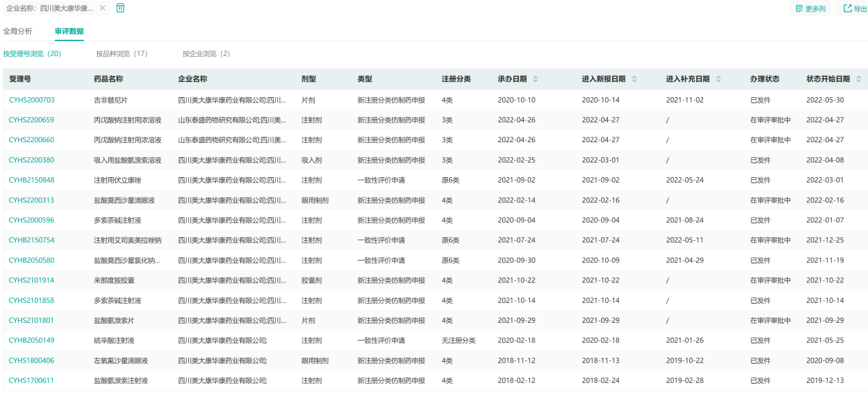Viewport: 868px width, 396px height.
Task: Switch to the 全局分析 tab
Action: 18,31
